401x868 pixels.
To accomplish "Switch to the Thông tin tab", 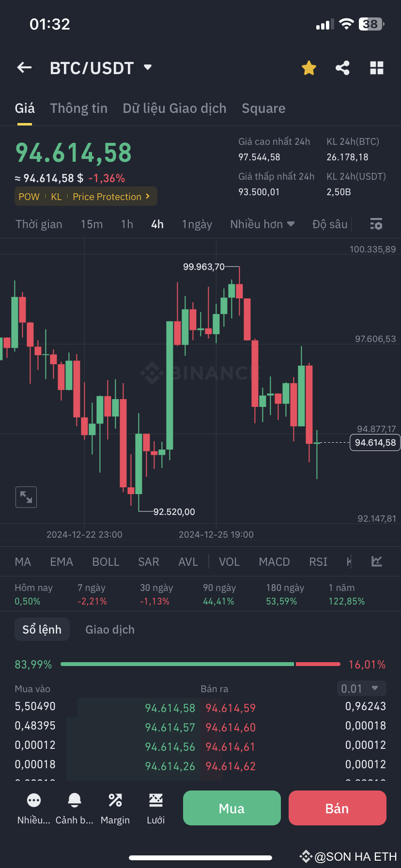I will click(x=79, y=108).
